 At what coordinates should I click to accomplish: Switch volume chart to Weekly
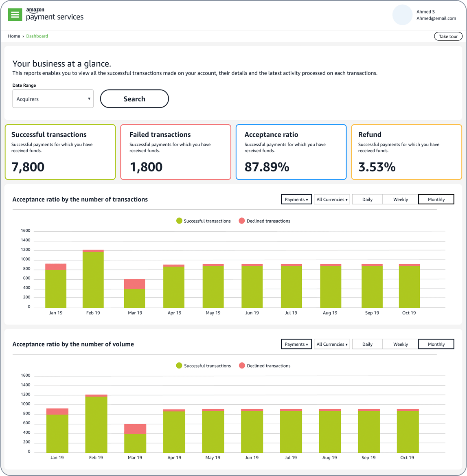click(401, 344)
